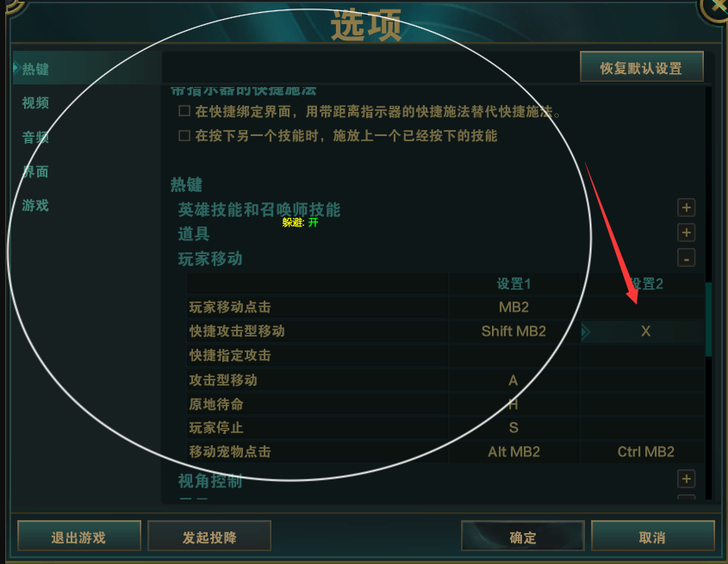Click the hotkey list vertical scrollbar
The height and width of the screenshot is (564, 728).
coord(708,319)
